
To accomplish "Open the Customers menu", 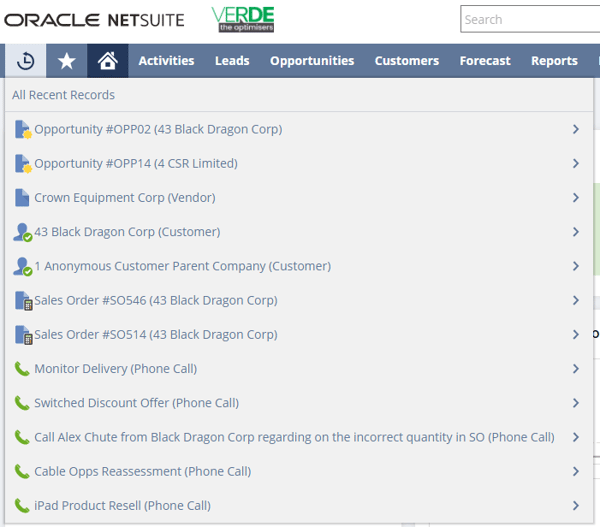I will tap(407, 61).
